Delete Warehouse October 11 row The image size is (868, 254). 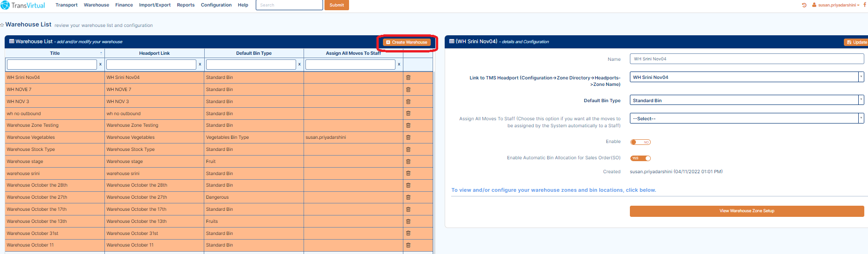coord(408,245)
